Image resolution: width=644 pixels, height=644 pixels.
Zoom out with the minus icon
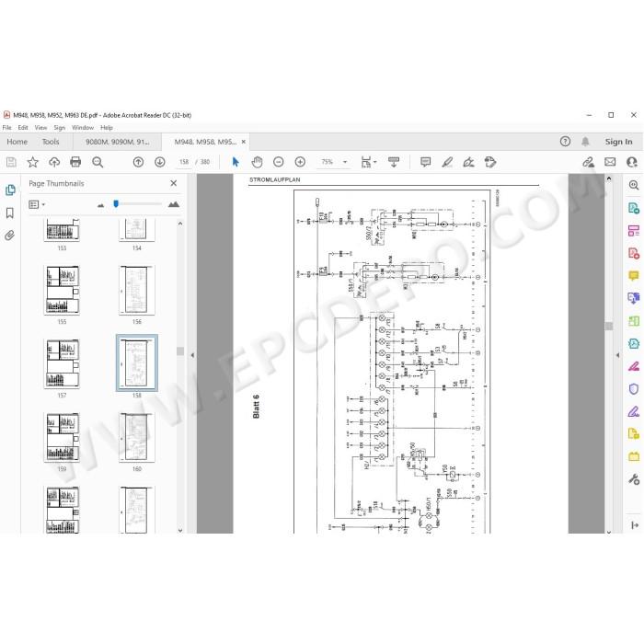[279, 162]
